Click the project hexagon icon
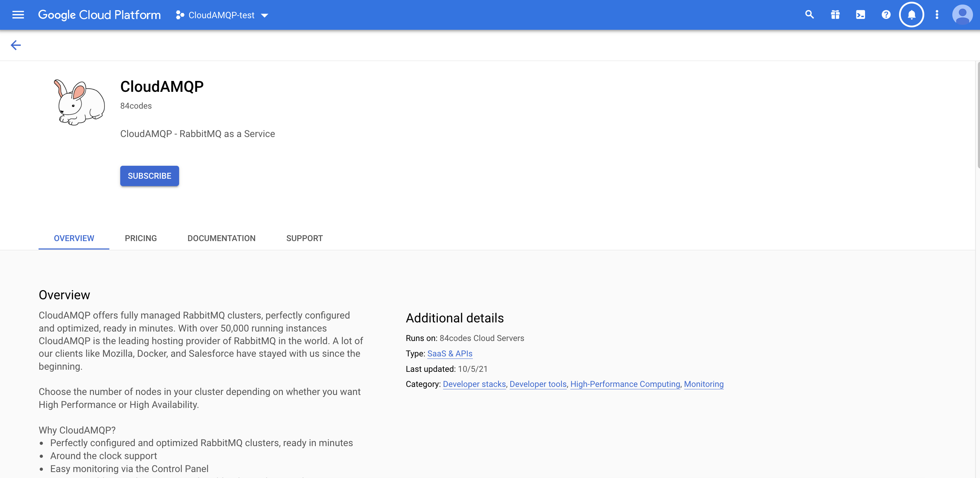The image size is (980, 478). pyautogui.click(x=180, y=15)
